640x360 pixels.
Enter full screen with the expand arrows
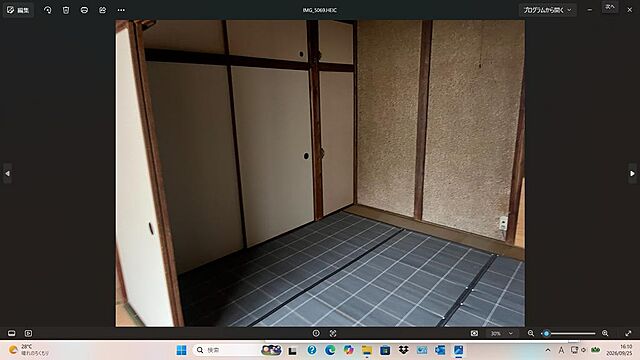click(x=628, y=333)
